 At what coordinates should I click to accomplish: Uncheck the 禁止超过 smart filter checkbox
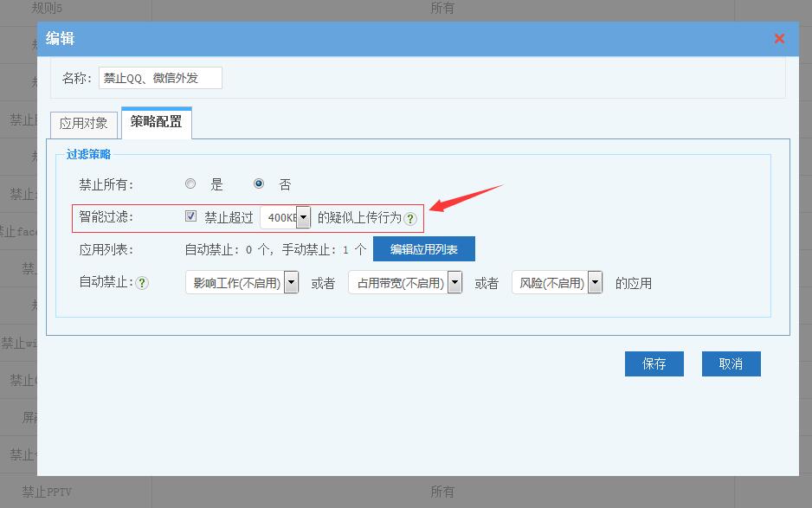coord(190,216)
